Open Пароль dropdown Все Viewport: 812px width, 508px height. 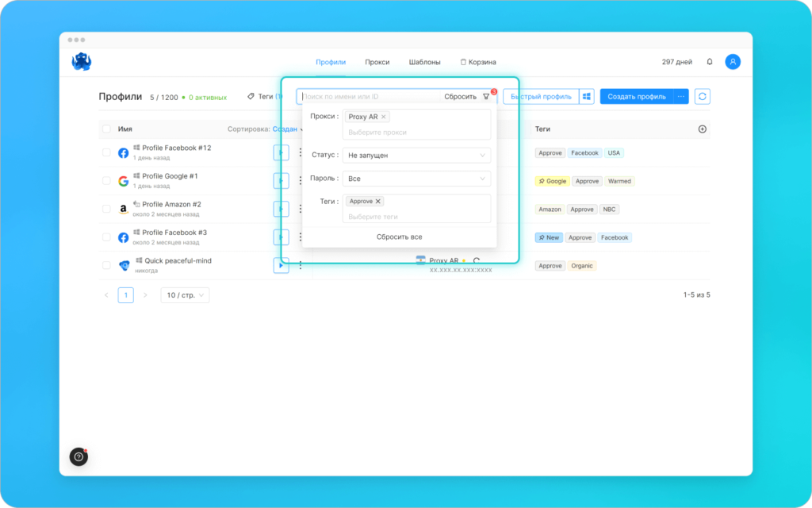416,179
